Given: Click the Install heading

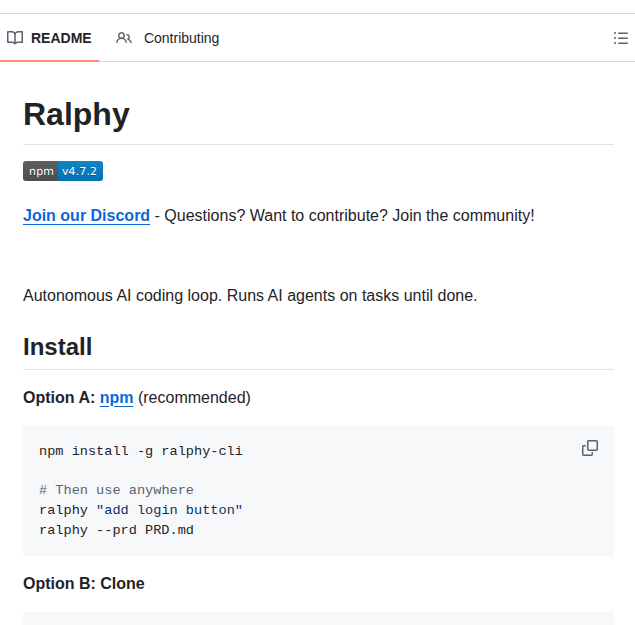Looking at the screenshot, I should tap(58, 347).
